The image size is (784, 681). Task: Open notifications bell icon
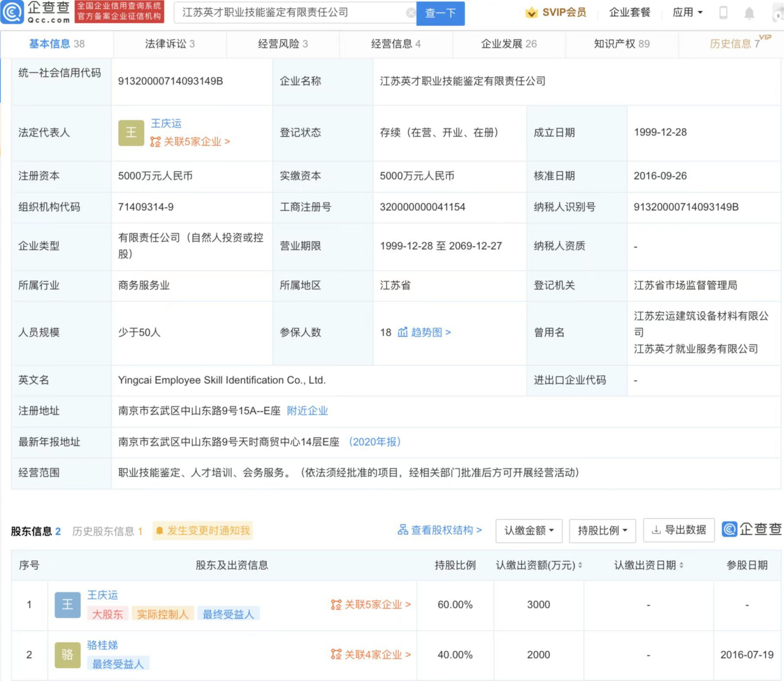[749, 13]
